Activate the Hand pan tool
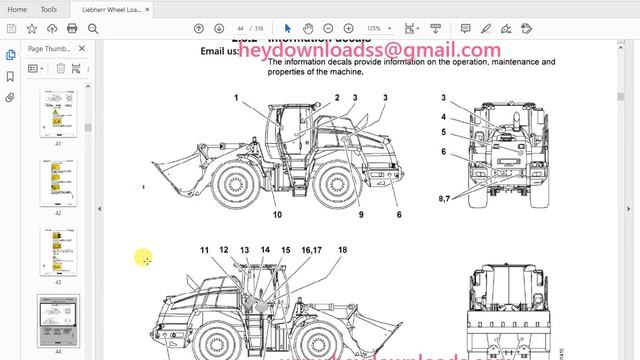The height and width of the screenshot is (360, 640). [x=308, y=29]
